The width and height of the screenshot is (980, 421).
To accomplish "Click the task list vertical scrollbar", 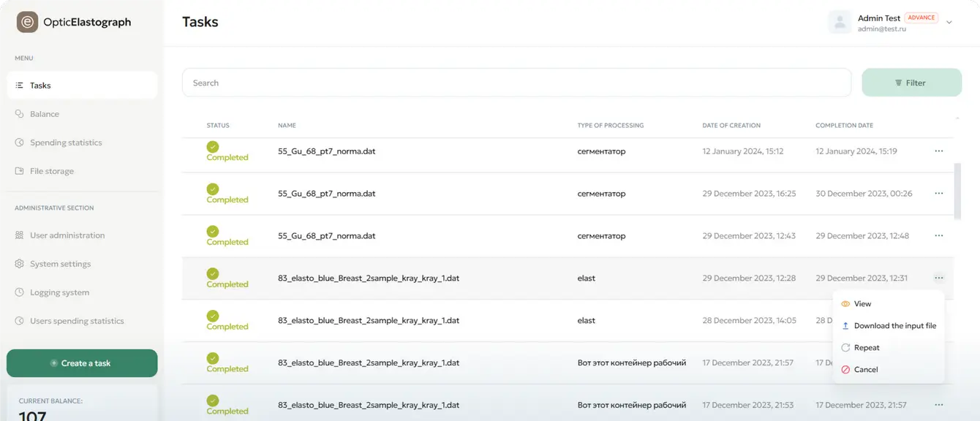I will (957, 190).
